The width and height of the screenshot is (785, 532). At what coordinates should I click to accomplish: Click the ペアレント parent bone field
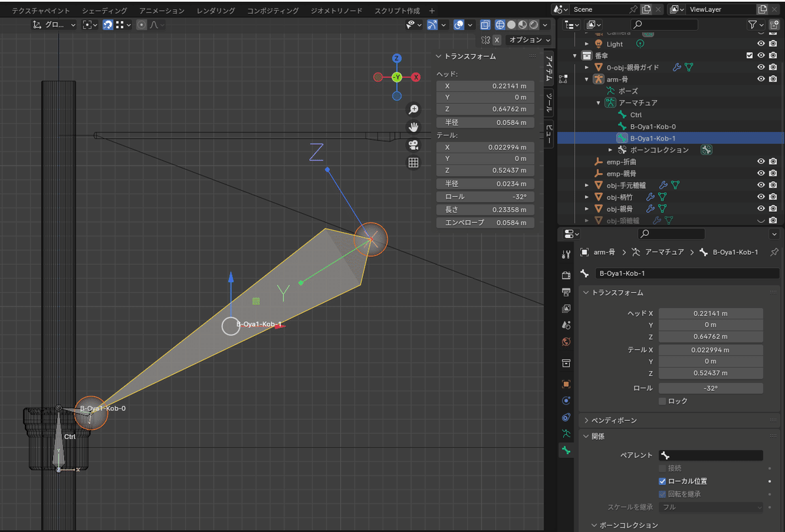coord(710,456)
